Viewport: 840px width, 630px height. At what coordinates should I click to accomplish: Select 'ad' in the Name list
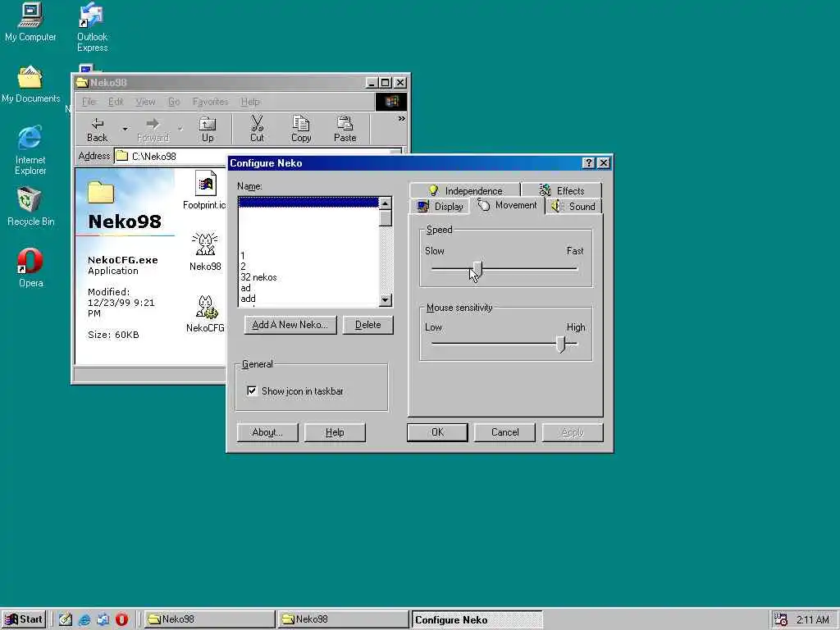tap(308, 288)
